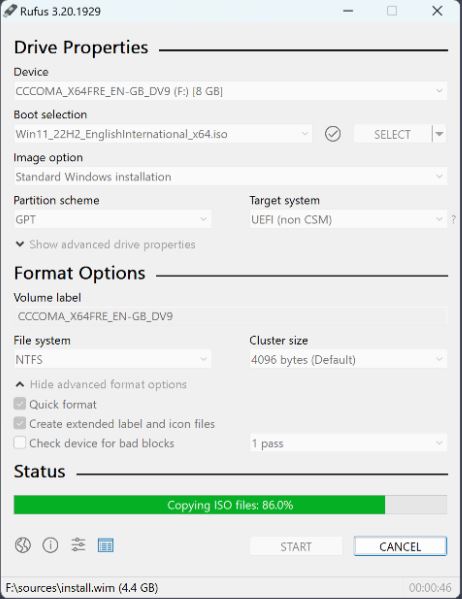Open the application settings sliders icon

click(78, 545)
